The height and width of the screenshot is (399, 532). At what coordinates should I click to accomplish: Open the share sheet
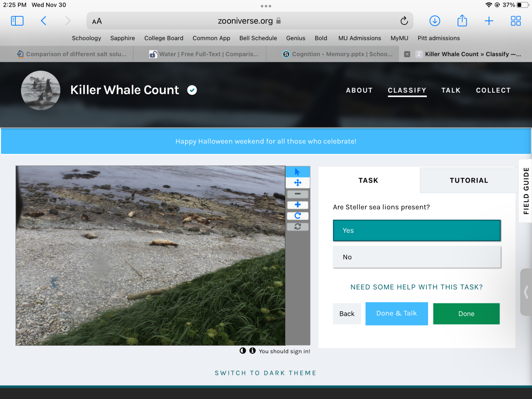pos(462,20)
